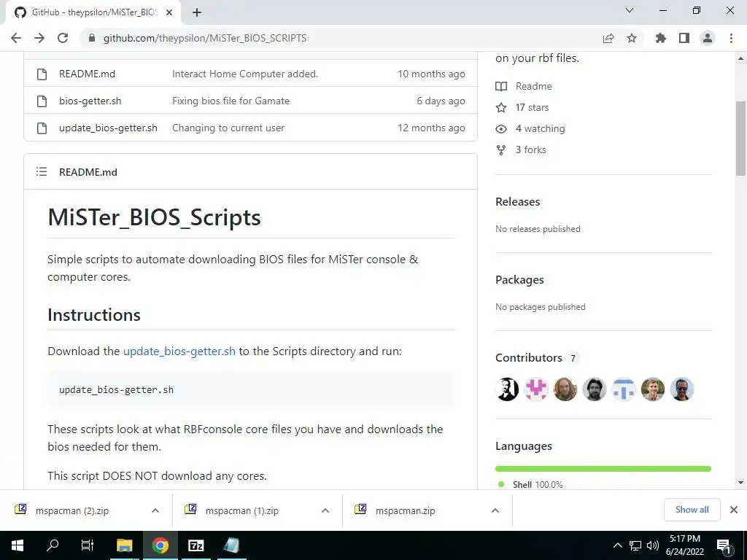Click Show all downloads button
Viewport: 747px width, 560px height.
tap(692, 510)
